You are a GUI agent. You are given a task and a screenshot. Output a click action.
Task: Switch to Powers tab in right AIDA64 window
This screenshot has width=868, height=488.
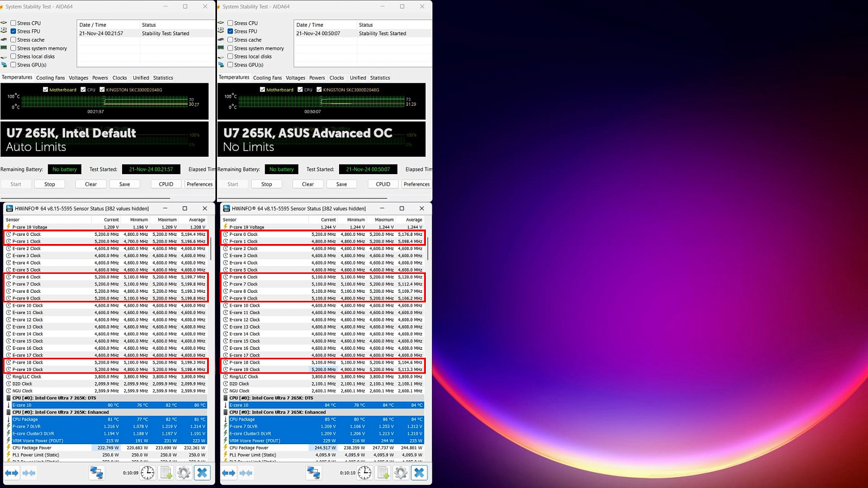tap(317, 78)
